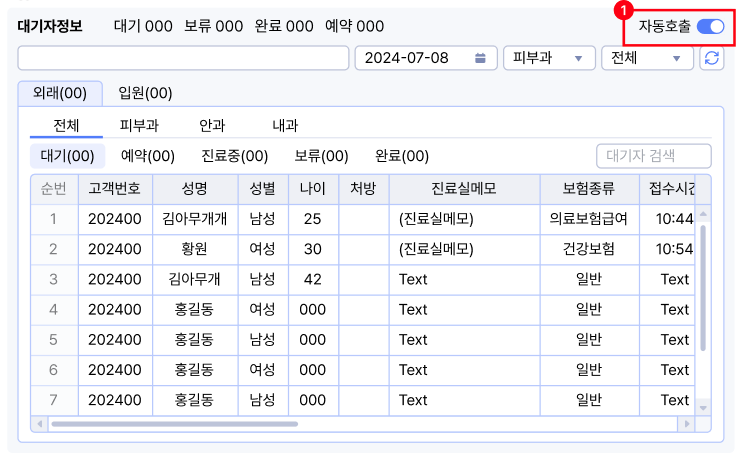Click age cell 25

click(312, 219)
